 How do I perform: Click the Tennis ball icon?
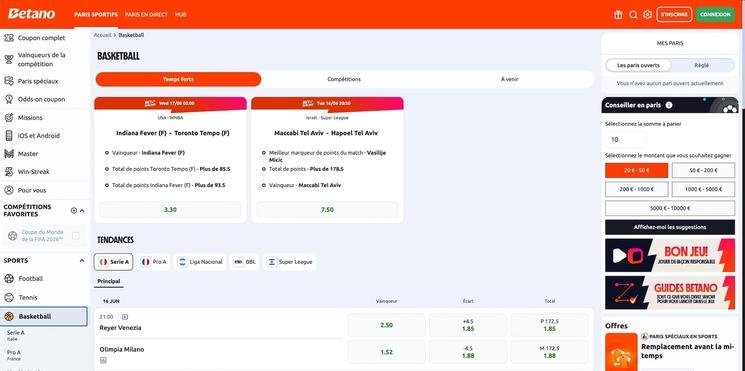9,297
